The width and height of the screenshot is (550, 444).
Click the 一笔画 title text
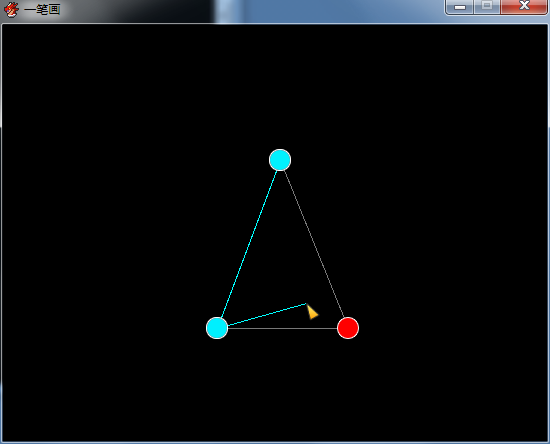pyautogui.click(x=42, y=9)
